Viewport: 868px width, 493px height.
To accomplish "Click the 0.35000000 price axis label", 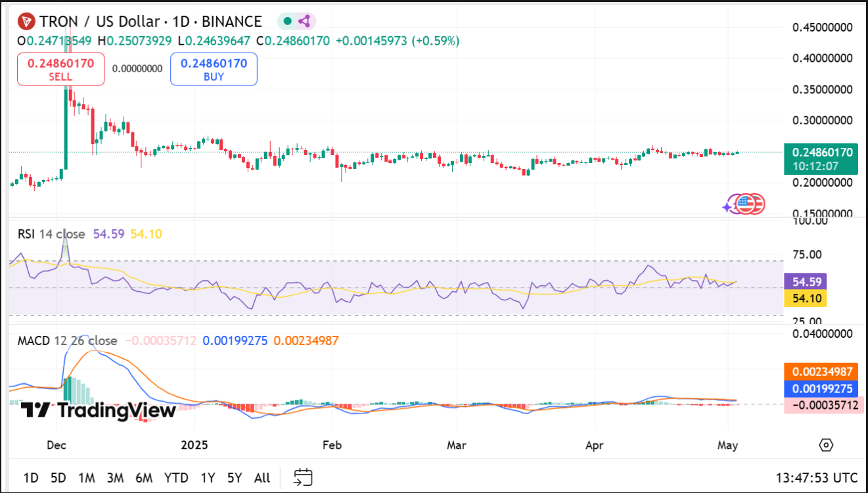I will pos(822,90).
